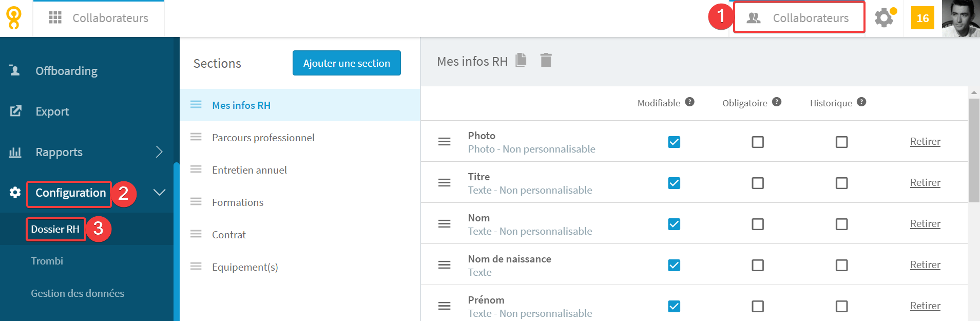980x321 pixels.
Task: Uncheck Modifiable for Photo field
Action: 674,142
